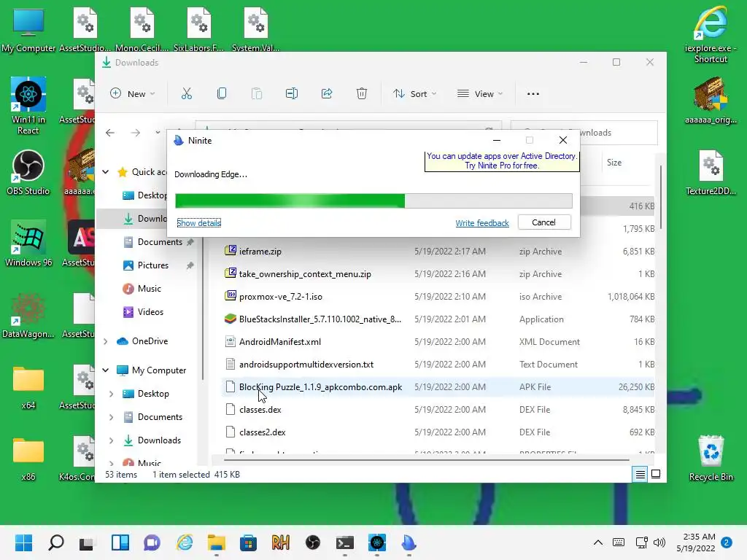The width and height of the screenshot is (747, 560).
Task: Expand Desktop under My Computer
Action: coord(111,394)
